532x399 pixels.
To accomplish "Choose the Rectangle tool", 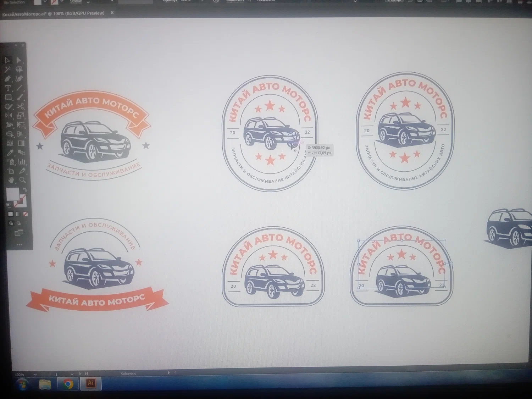I will point(8,97).
